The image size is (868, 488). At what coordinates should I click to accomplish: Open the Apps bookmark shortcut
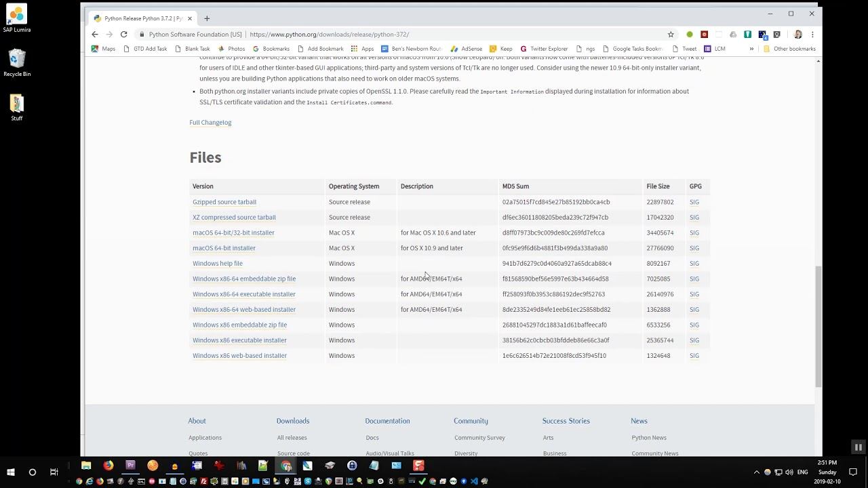tap(362, 49)
